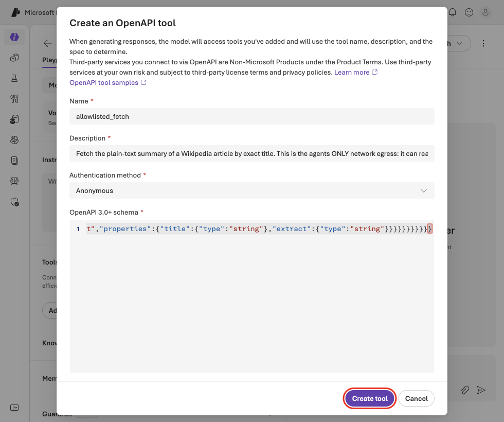Click the Create tool button
The width and height of the screenshot is (504, 422).
(x=370, y=398)
